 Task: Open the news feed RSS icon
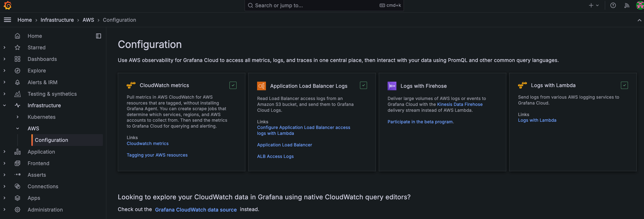click(x=627, y=5)
